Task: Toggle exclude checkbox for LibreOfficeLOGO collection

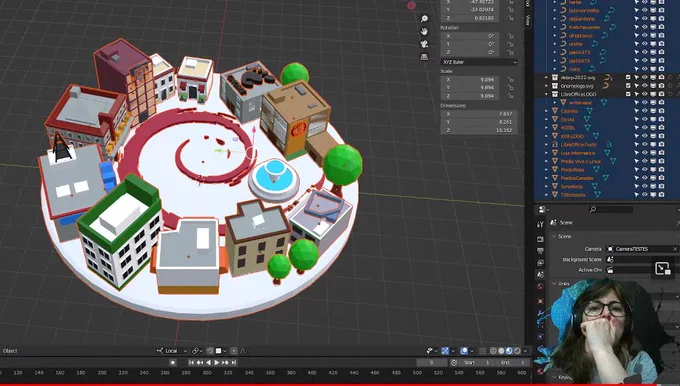Action: tap(628, 94)
